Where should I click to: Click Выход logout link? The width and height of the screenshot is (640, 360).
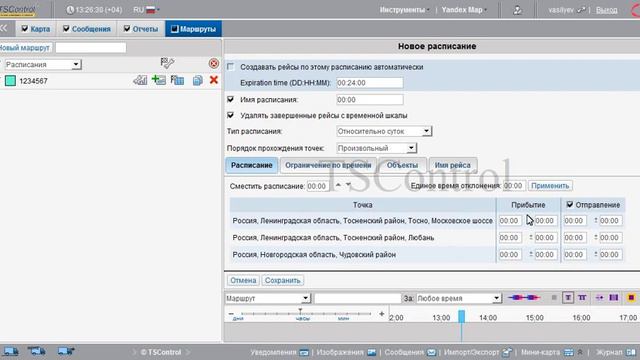607,10
